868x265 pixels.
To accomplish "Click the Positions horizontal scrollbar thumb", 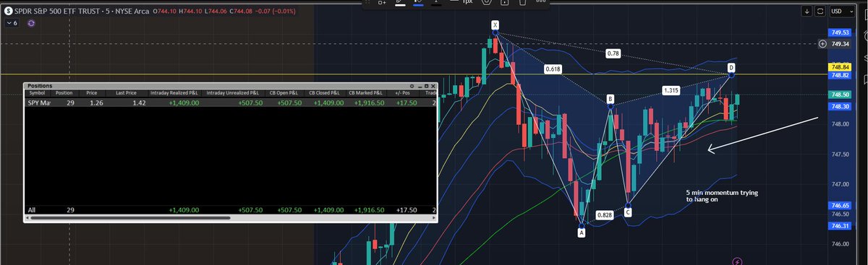I will click(130, 217).
